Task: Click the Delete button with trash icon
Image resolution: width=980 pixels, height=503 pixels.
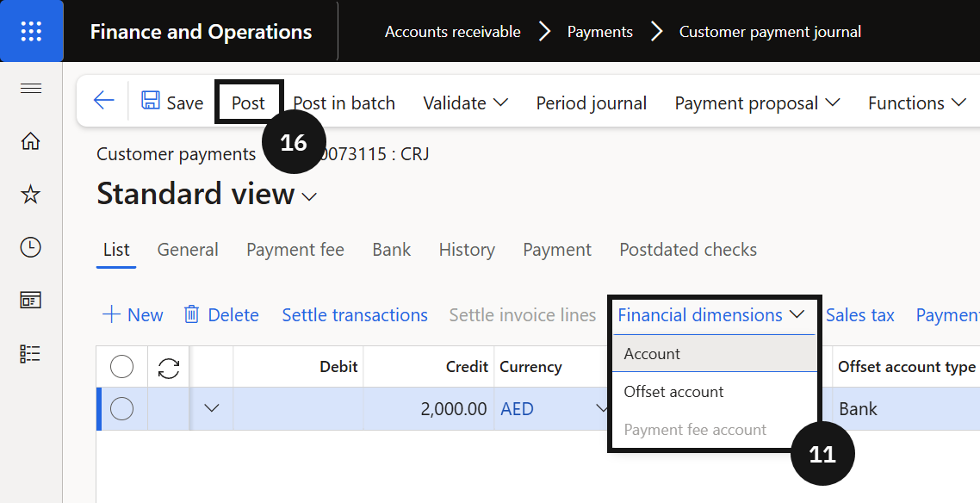Action: [x=221, y=315]
